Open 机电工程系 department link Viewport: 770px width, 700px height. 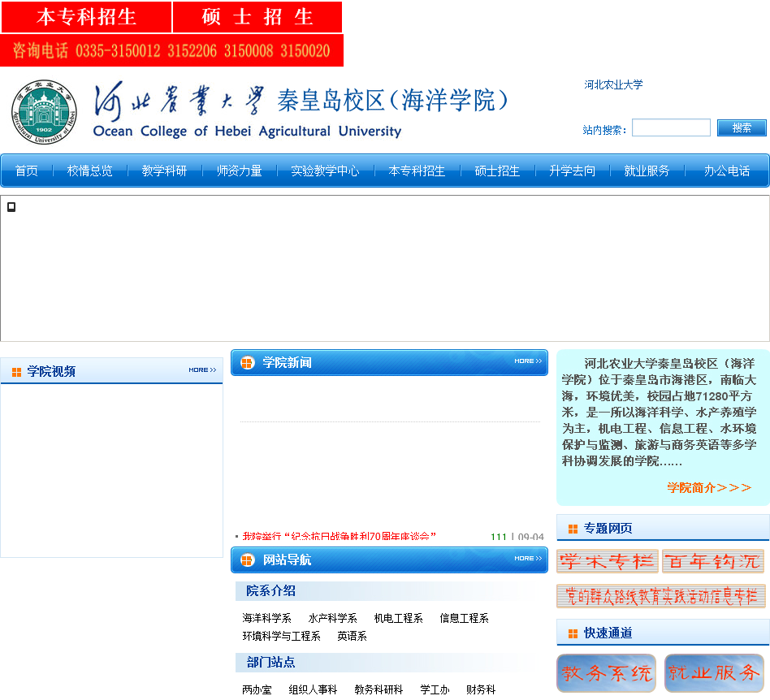tap(398, 618)
